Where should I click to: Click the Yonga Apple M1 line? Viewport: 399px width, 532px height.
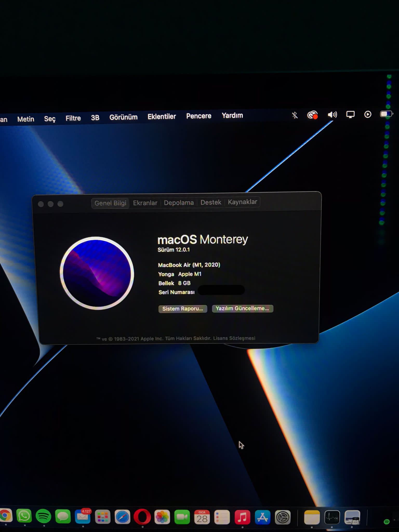[x=180, y=274]
